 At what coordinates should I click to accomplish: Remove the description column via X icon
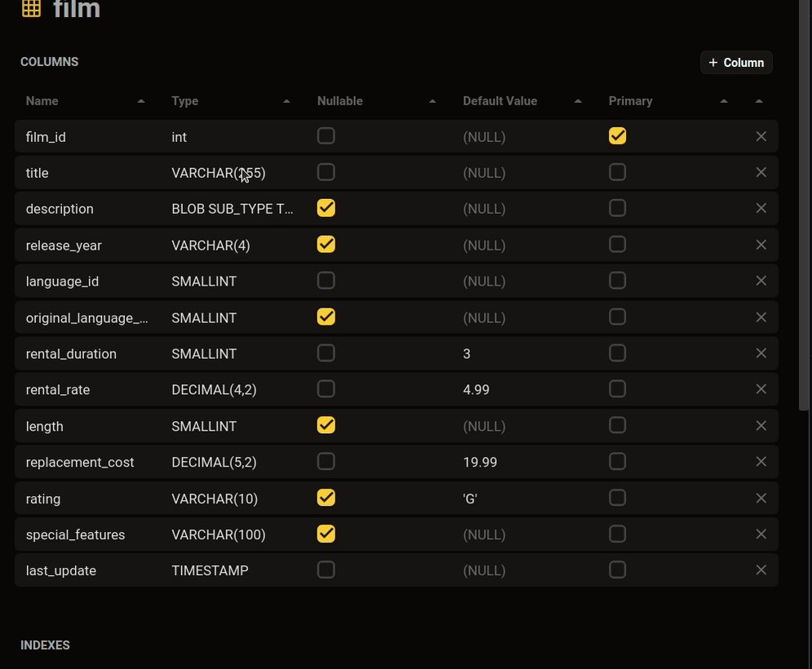[x=761, y=208]
